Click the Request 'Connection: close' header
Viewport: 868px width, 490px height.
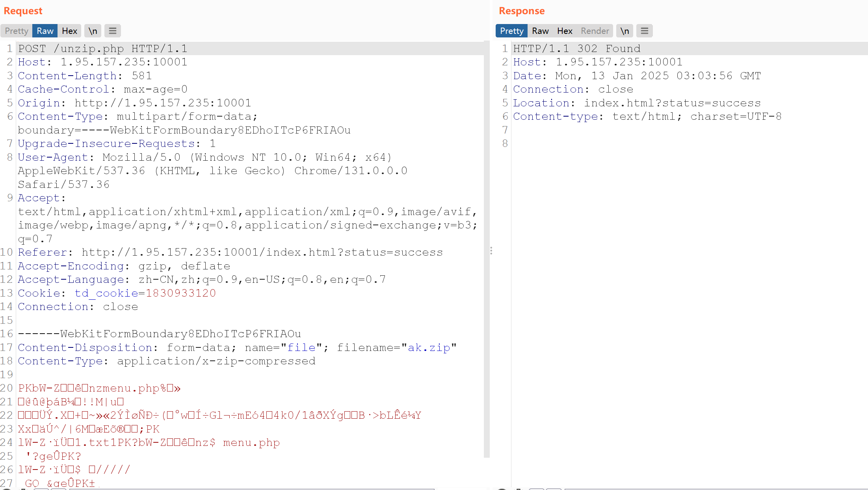[78, 307]
